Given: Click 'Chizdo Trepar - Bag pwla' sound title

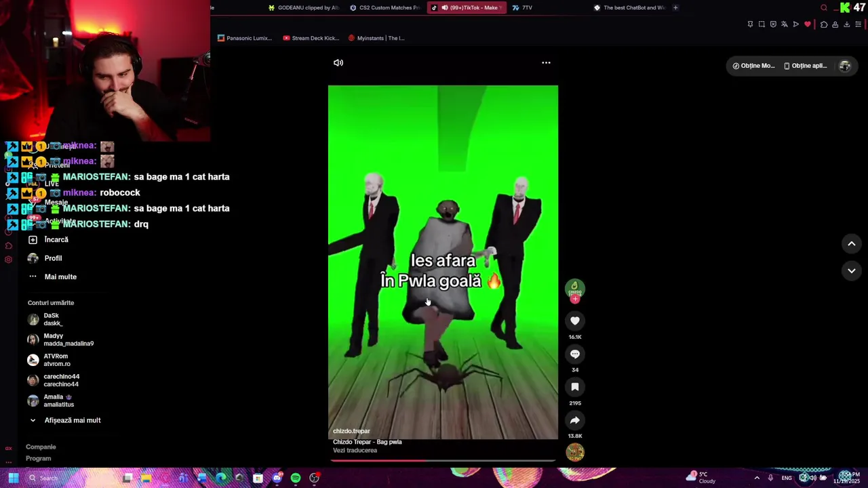Looking at the screenshot, I should coord(368,442).
